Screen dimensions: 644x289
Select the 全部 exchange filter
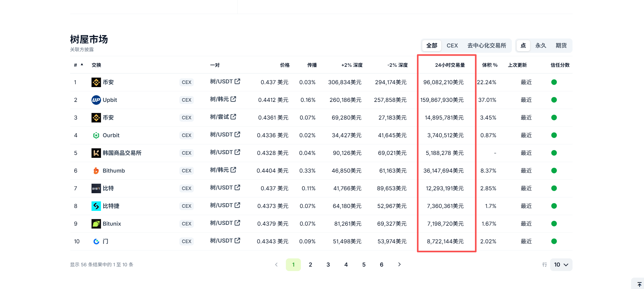432,46
